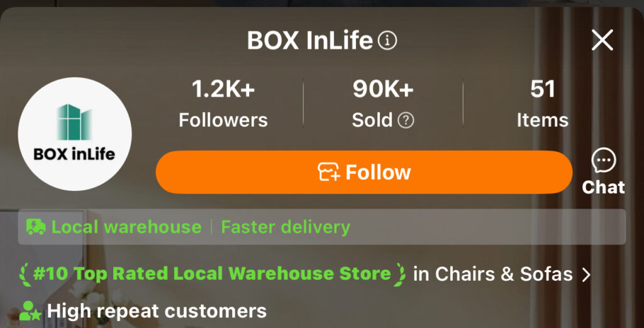Tap the High repeat customers label

157,312
